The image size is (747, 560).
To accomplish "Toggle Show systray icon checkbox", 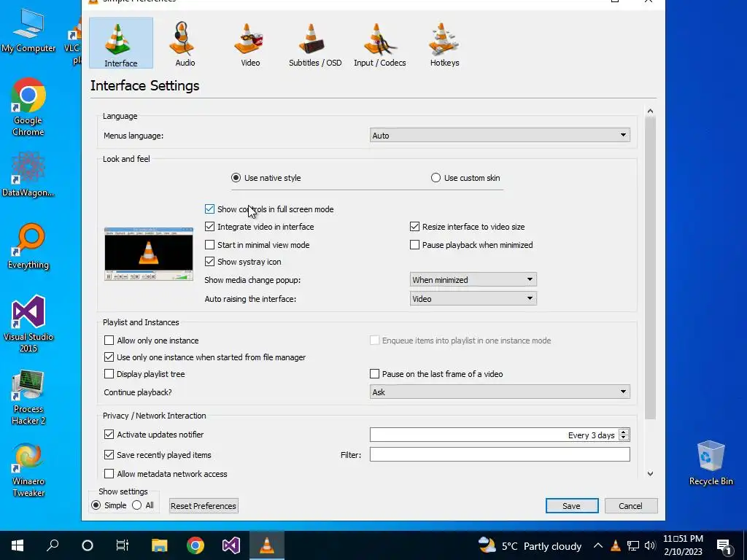I will tap(209, 262).
